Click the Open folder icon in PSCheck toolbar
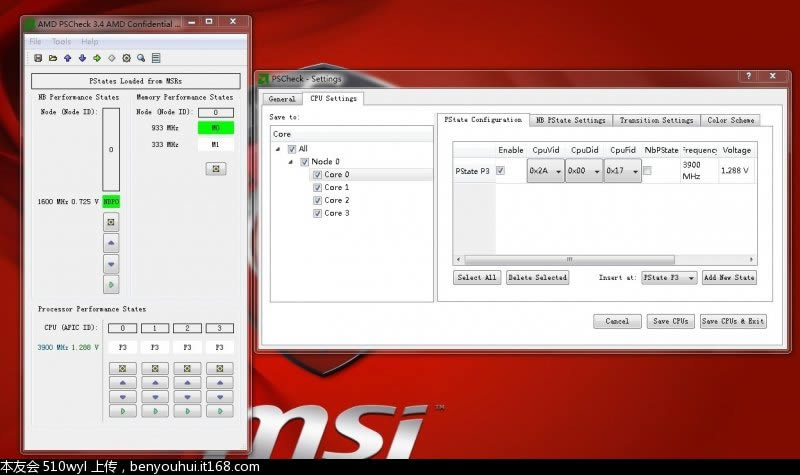Image resolution: width=800 pixels, height=475 pixels. pos(53,58)
